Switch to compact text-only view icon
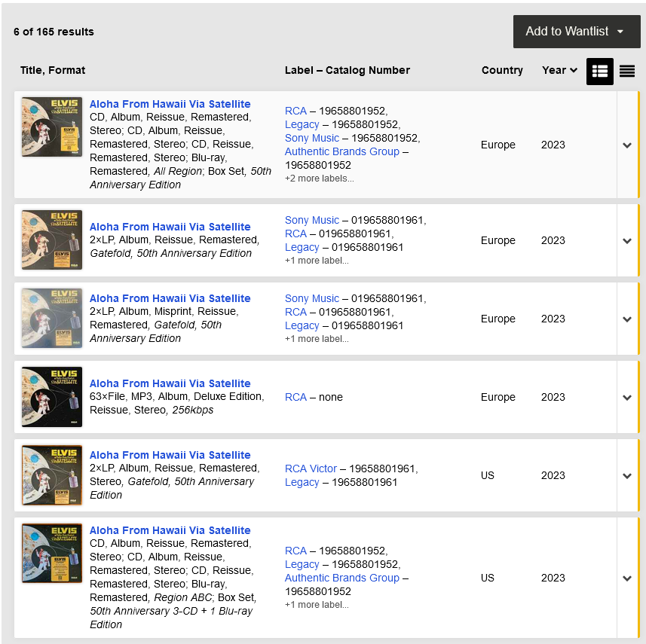 626,71
